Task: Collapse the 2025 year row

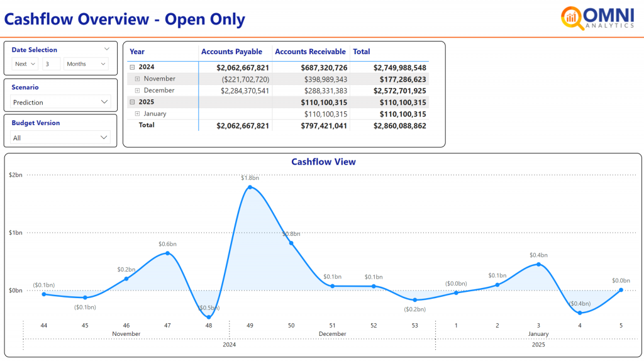Action: coord(132,103)
